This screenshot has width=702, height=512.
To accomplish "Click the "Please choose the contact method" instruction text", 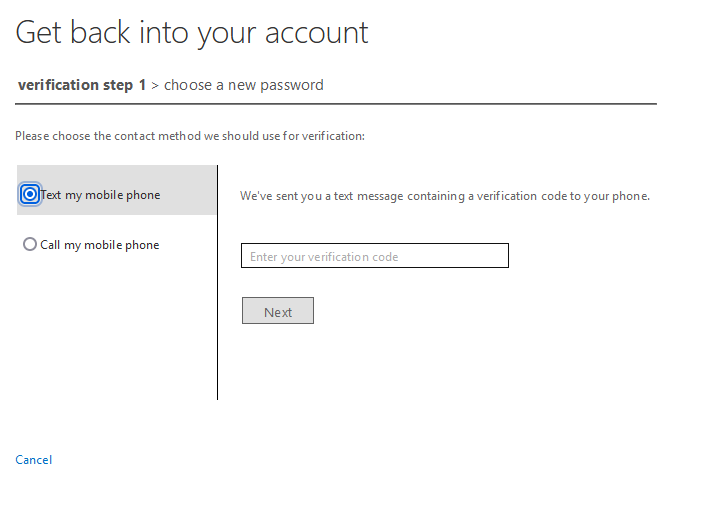I will (x=190, y=136).
